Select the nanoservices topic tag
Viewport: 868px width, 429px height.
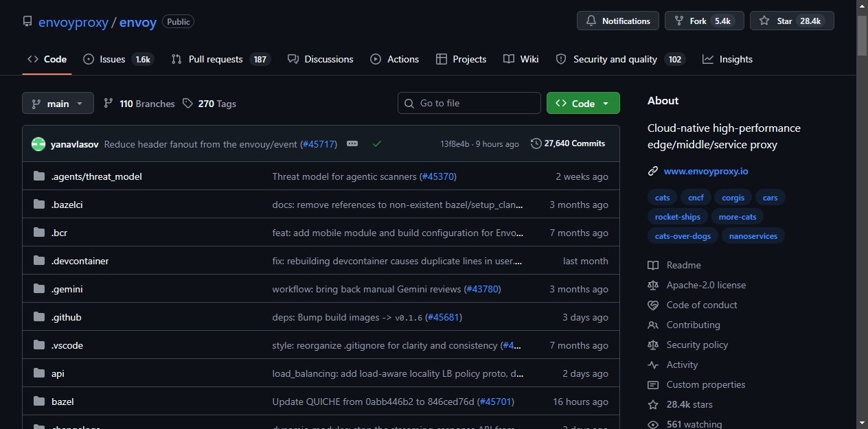tap(753, 236)
